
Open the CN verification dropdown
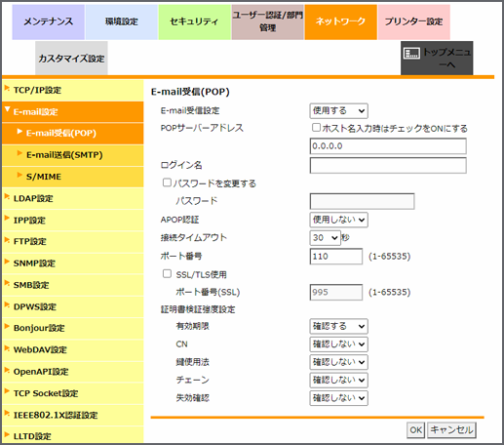coord(338,344)
